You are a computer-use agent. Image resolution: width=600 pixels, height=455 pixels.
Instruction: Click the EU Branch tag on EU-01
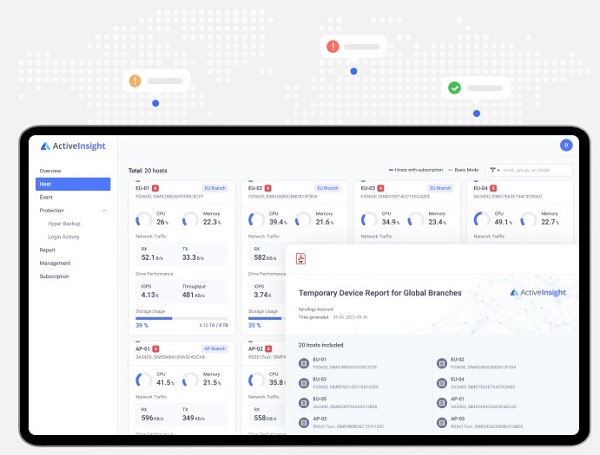215,188
